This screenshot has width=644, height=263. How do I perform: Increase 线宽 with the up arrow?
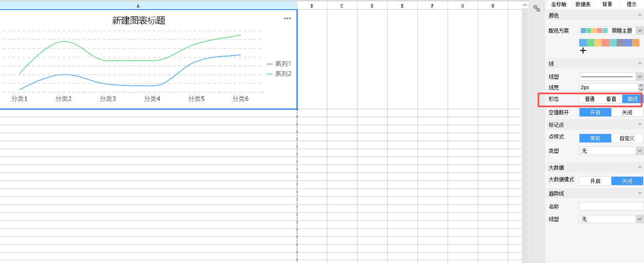tap(641, 86)
